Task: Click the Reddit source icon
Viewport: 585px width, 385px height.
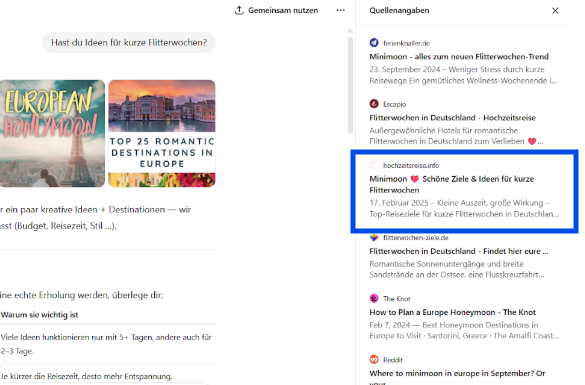Action: click(374, 360)
